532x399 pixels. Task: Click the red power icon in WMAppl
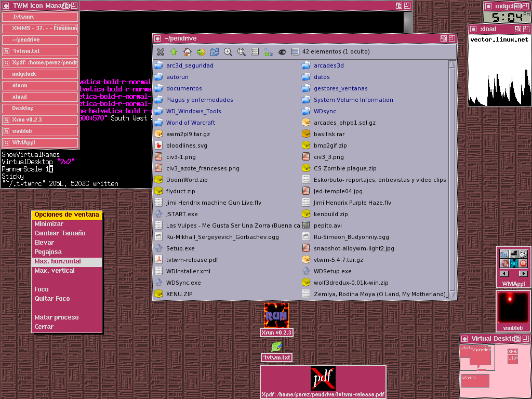(x=523, y=263)
